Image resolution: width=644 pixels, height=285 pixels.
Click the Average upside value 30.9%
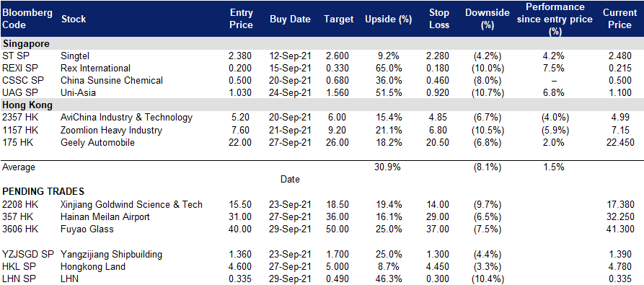pyautogui.click(x=388, y=167)
